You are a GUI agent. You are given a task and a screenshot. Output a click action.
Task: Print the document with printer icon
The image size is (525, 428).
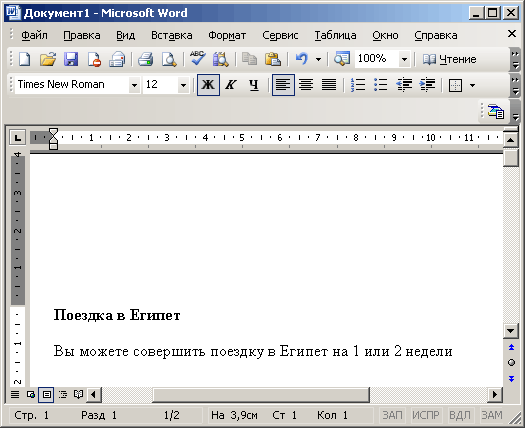click(x=146, y=60)
